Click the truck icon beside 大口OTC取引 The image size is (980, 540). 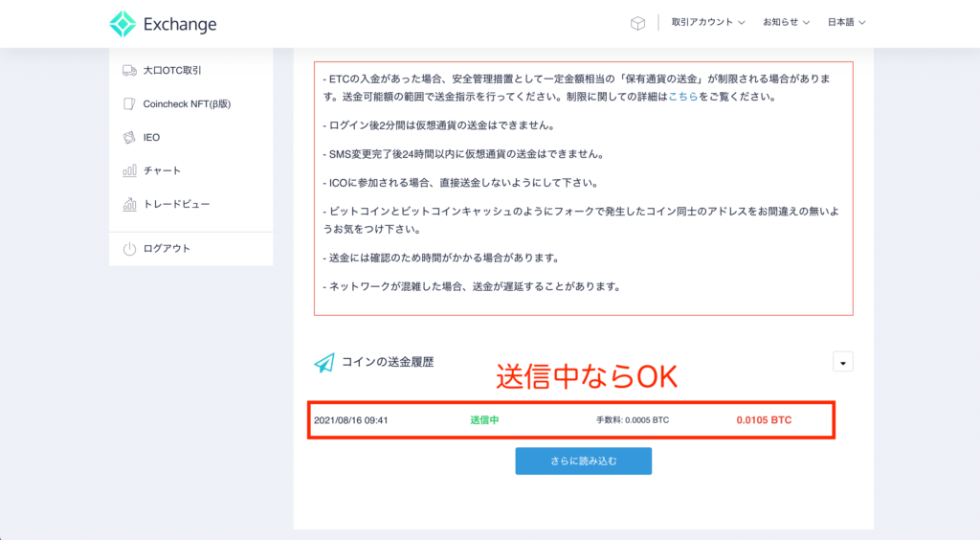pos(129,71)
